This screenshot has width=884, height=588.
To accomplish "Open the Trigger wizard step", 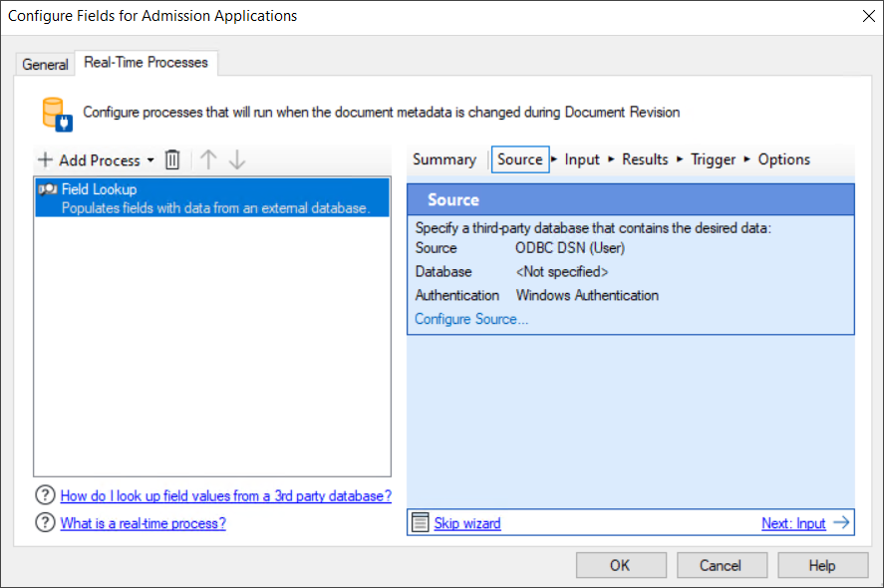I will click(712, 159).
